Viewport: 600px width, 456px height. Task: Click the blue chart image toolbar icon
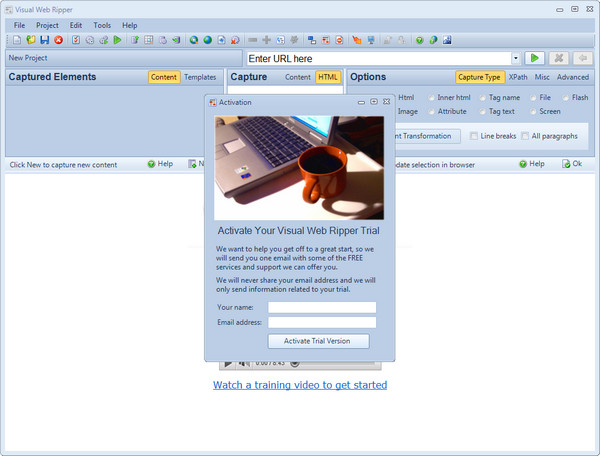coord(447,40)
